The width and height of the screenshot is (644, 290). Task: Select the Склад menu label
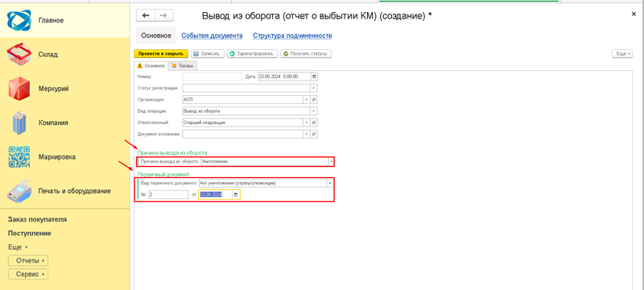click(x=48, y=54)
